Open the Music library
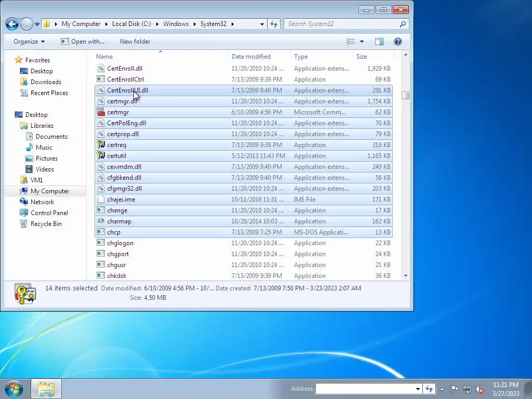Screen dimensions: 532x399 click(39, 147)
